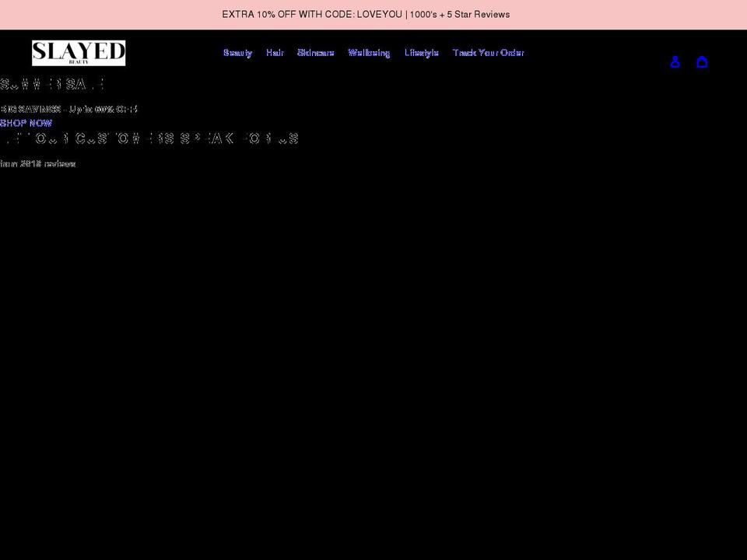Navigate to the Beauty category page
The width and height of the screenshot is (747, 560).
coord(237,53)
